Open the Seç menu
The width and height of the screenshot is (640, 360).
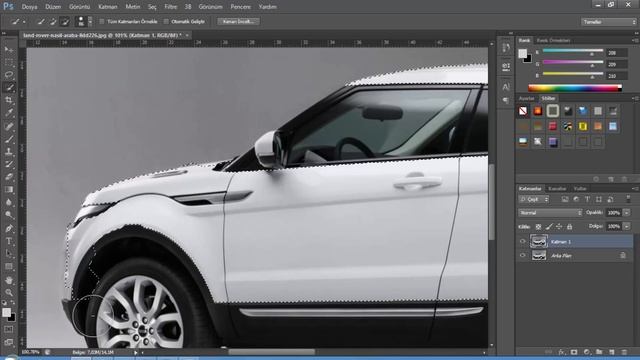pyautogui.click(x=152, y=7)
